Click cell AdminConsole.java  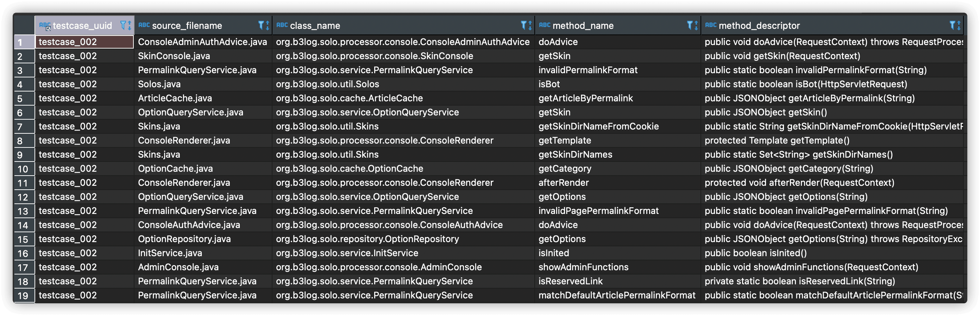pos(202,267)
